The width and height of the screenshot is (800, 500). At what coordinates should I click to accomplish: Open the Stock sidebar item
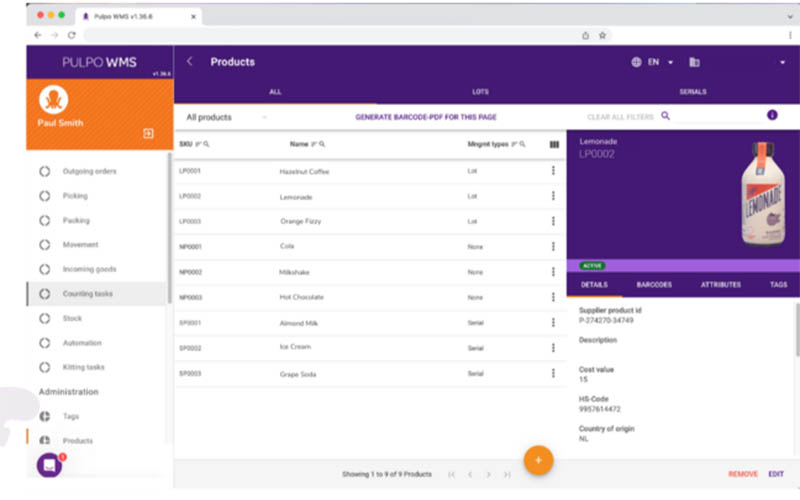tap(72, 318)
